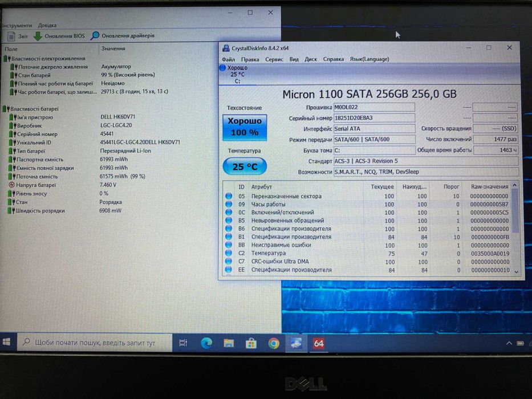Click the S.M.A.R.T. table scroll down arrow
The image size is (532, 399).
tap(516, 271)
